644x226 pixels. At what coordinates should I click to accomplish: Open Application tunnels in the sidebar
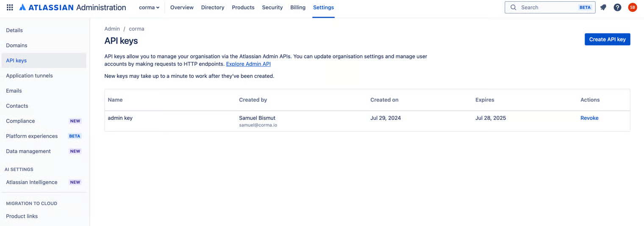(29, 76)
